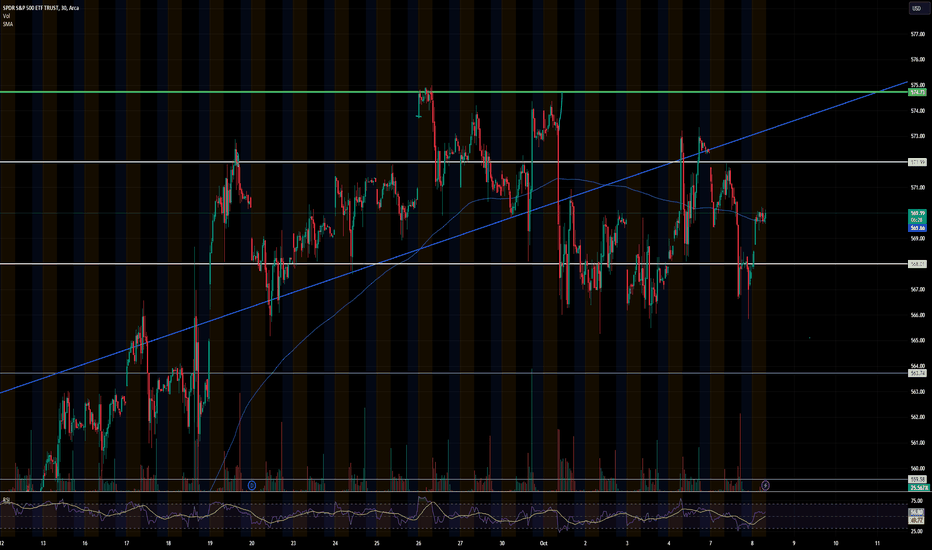The height and width of the screenshot is (550, 932).
Task: Click the '16' date label on time axis
Action: [x=85, y=543]
